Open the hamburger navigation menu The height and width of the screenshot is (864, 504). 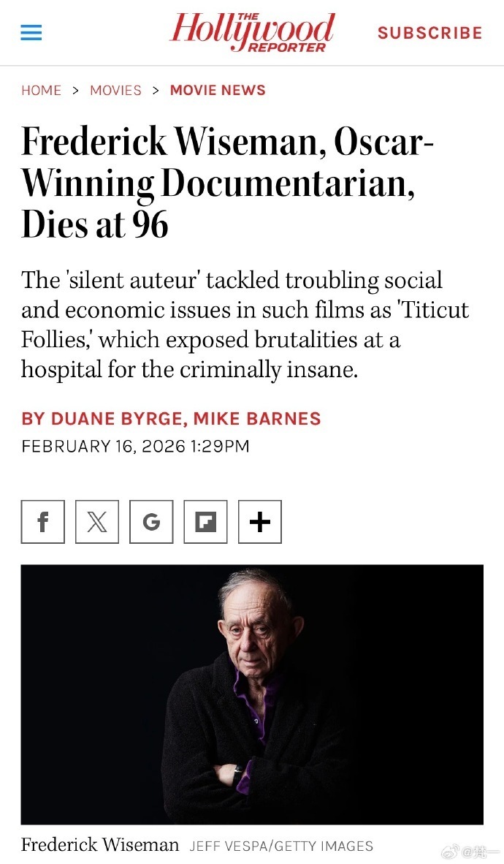(31, 33)
